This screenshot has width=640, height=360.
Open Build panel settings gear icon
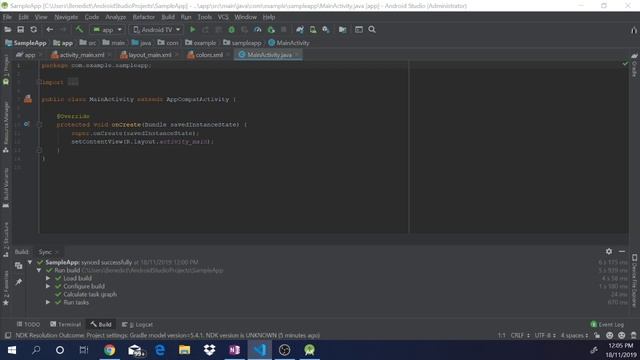(609, 251)
